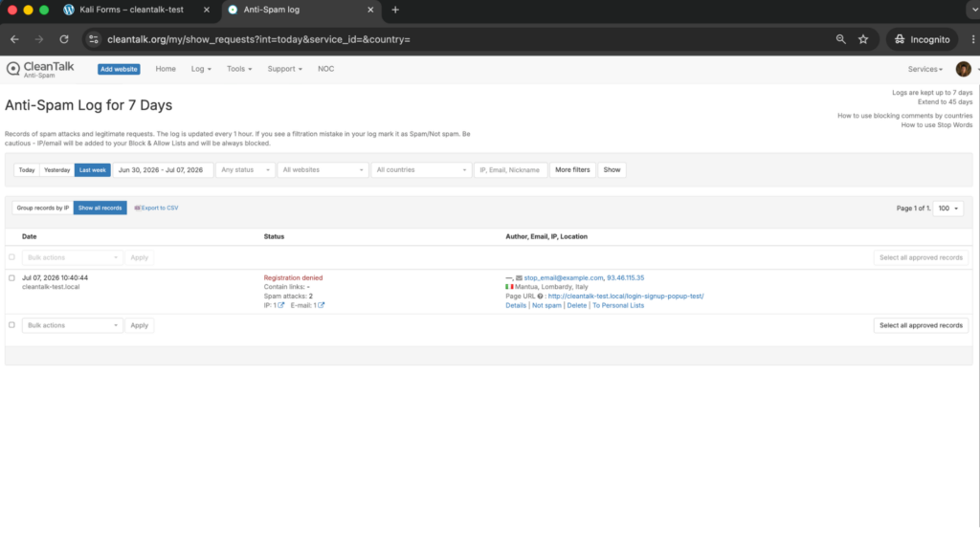Open the top Bulk actions dropdown

click(x=73, y=257)
